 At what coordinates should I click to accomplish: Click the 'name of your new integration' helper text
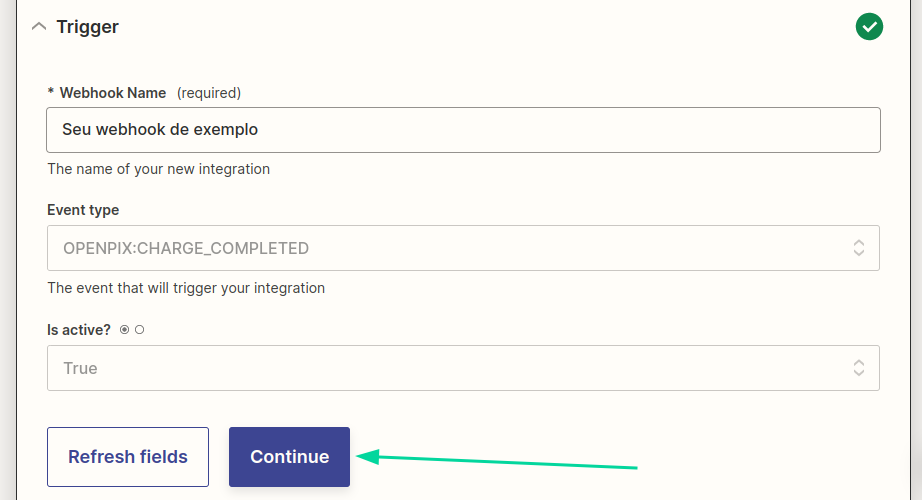[x=159, y=169]
